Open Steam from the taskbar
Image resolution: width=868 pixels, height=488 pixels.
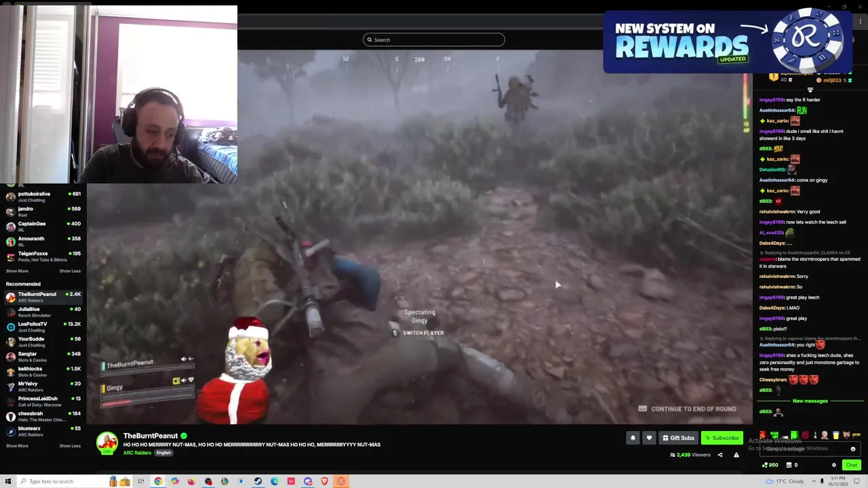click(x=258, y=481)
